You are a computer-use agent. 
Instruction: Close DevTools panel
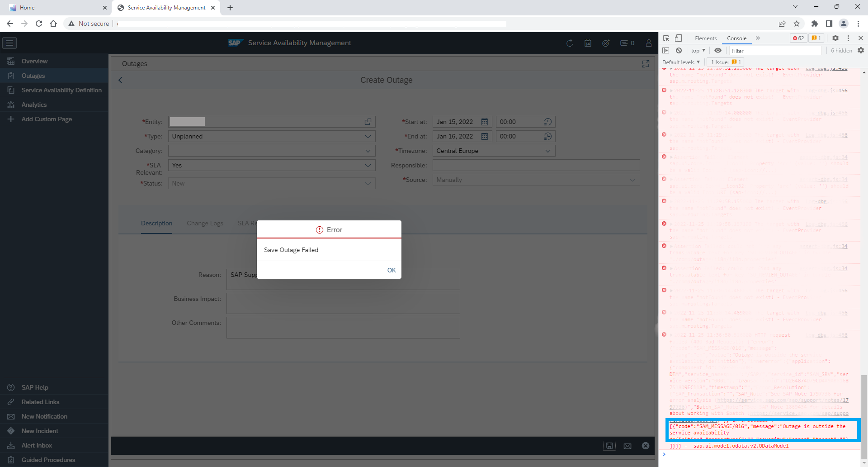click(x=861, y=38)
